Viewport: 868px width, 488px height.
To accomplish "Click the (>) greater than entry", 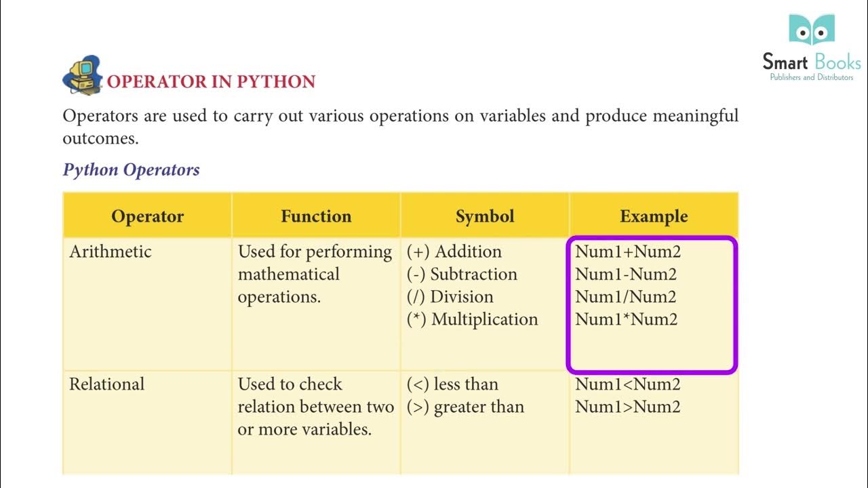I will tap(465, 407).
